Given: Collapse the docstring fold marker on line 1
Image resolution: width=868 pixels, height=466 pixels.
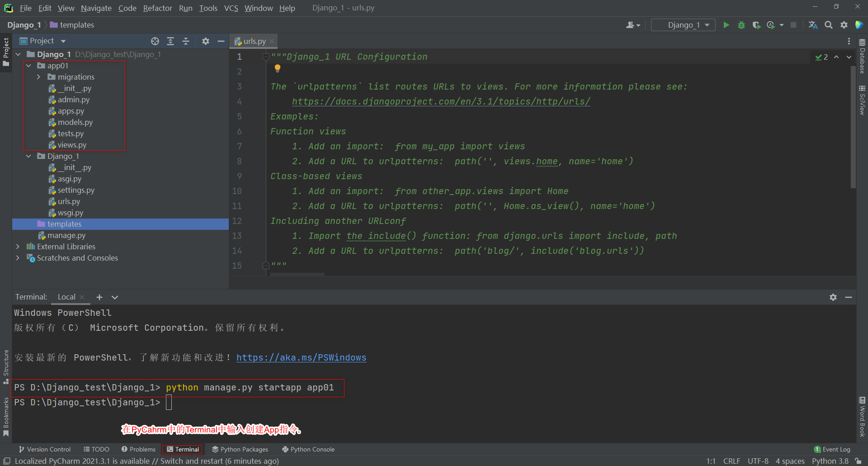Looking at the screenshot, I should (266, 57).
